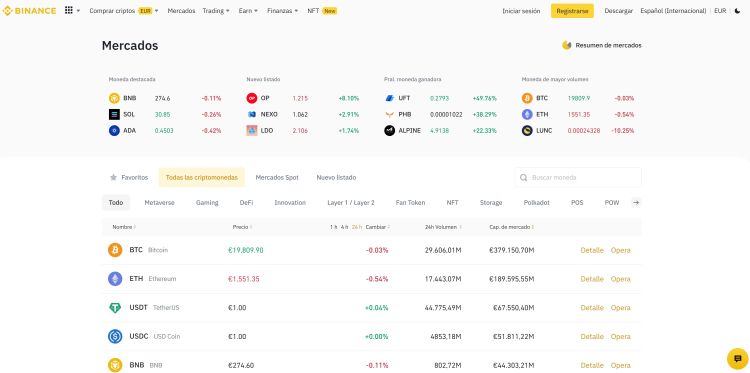Select the 24 h change interval
The image size is (750, 373).
pos(357,227)
